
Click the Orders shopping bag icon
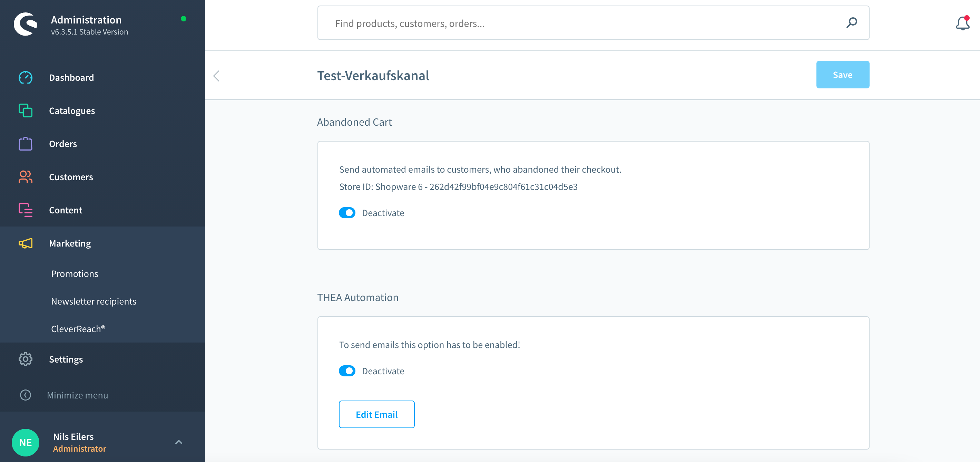pyautogui.click(x=26, y=144)
